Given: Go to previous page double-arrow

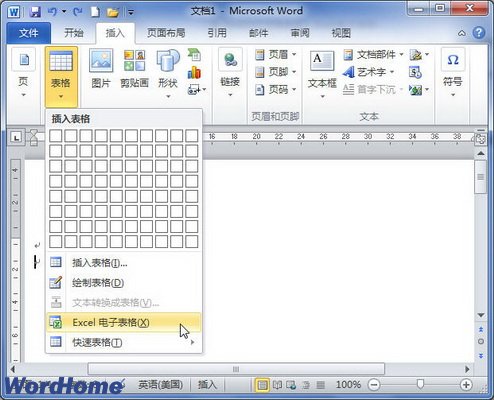Looking at the screenshot, I should point(481,329).
